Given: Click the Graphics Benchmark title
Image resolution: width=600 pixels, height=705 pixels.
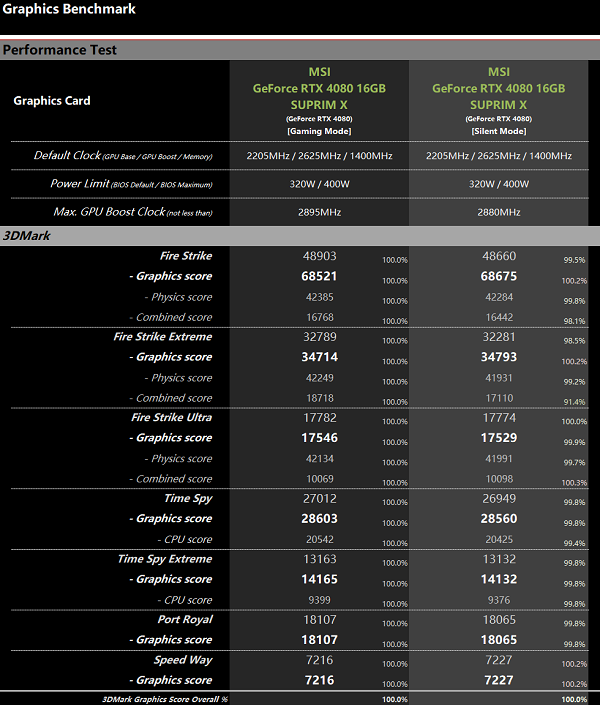Looking at the screenshot, I should (x=69, y=9).
